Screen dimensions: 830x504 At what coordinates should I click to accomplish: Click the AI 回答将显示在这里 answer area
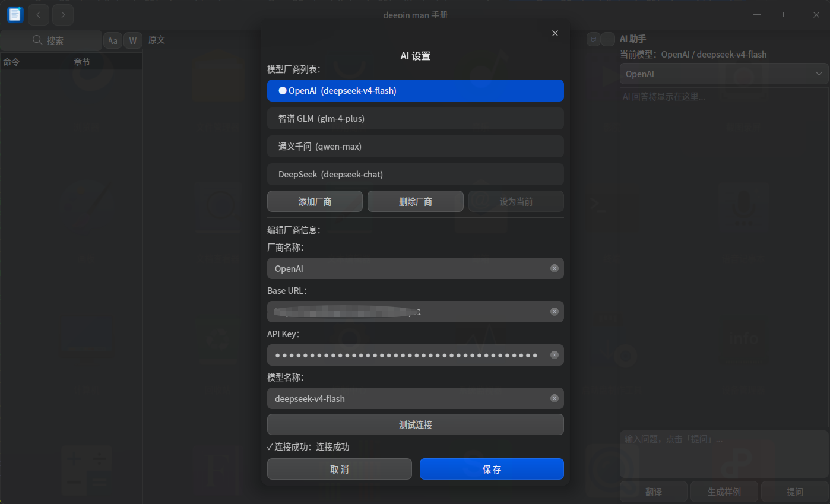click(724, 257)
